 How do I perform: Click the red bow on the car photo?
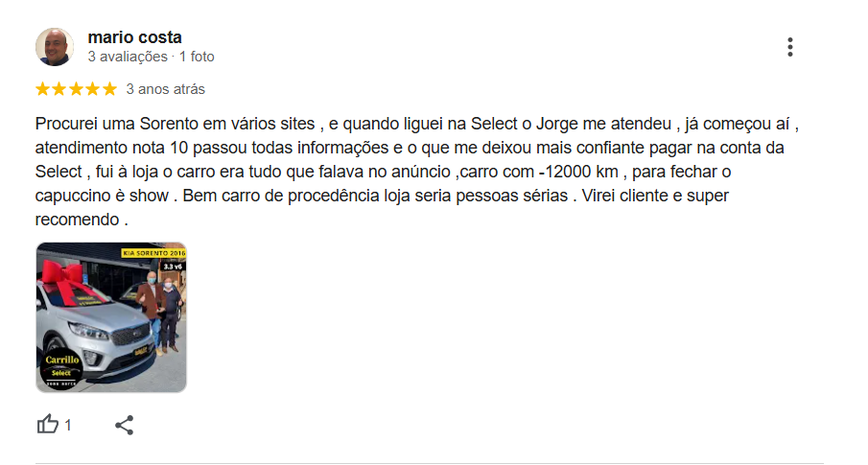point(64,279)
